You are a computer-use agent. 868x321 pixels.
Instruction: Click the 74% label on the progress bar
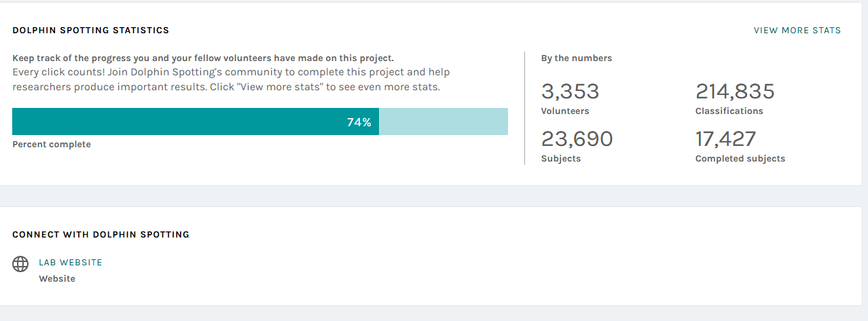point(359,122)
